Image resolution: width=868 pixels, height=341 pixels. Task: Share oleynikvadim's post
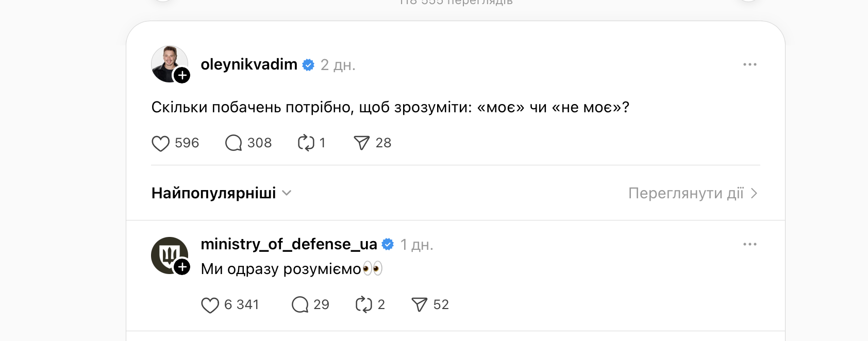(363, 143)
